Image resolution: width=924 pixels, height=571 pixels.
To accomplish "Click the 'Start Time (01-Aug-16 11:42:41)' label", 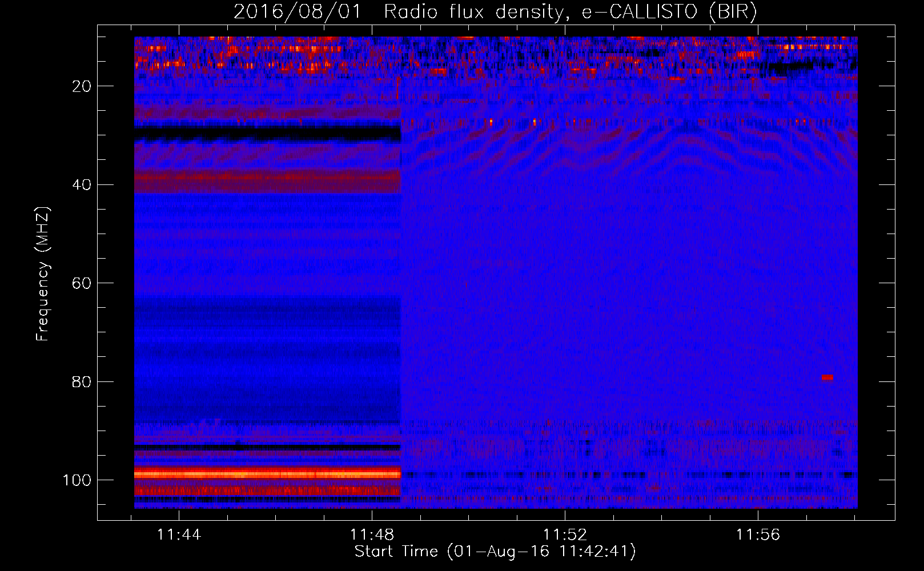I will tap(495, 552).
